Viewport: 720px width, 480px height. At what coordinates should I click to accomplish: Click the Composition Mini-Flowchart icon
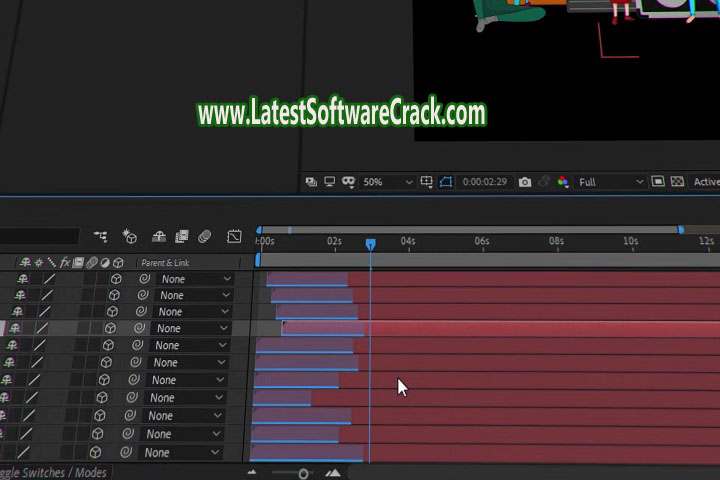pos(100,237)
